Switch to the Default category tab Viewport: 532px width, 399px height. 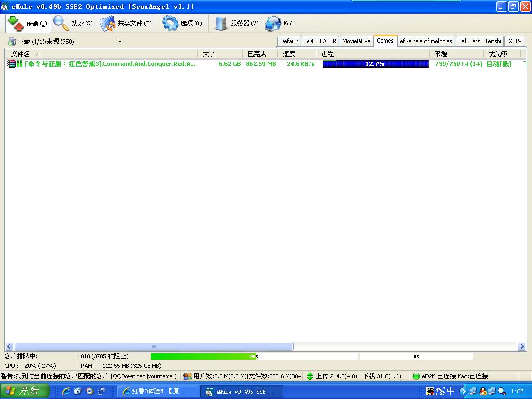(x=289, y=41)
